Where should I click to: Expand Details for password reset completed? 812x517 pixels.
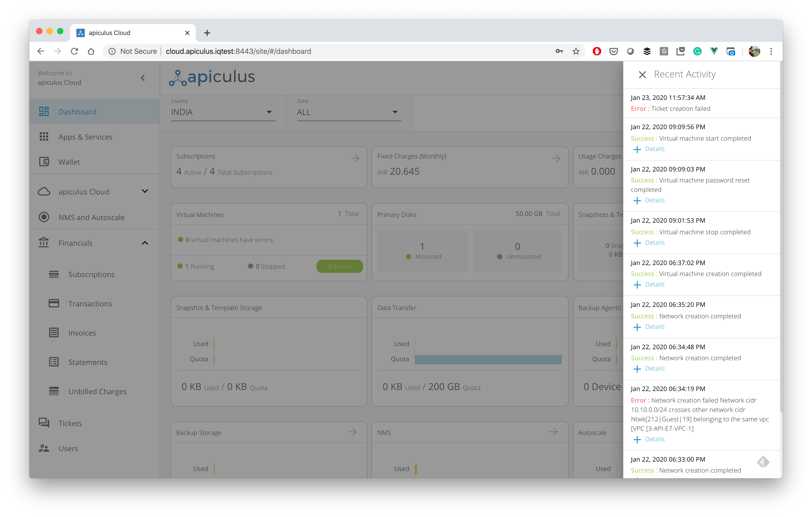(x=650, y=200)
